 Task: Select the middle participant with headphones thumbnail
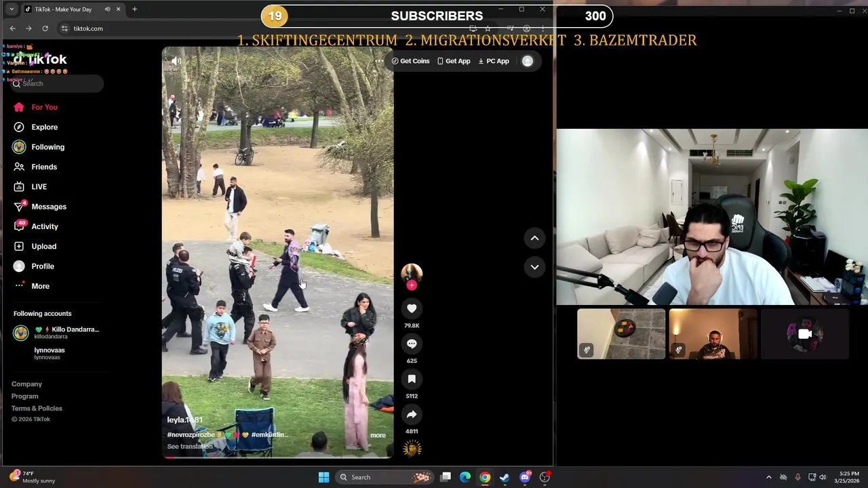tap(713, 333)
